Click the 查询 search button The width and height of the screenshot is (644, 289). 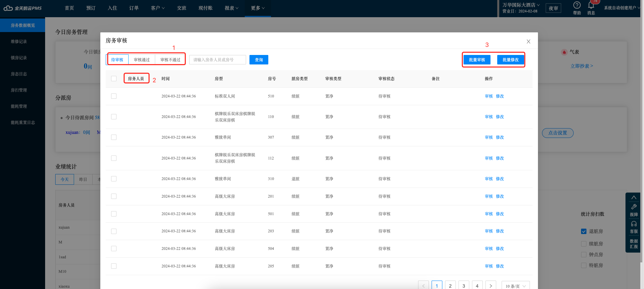[x=259, y=60]
